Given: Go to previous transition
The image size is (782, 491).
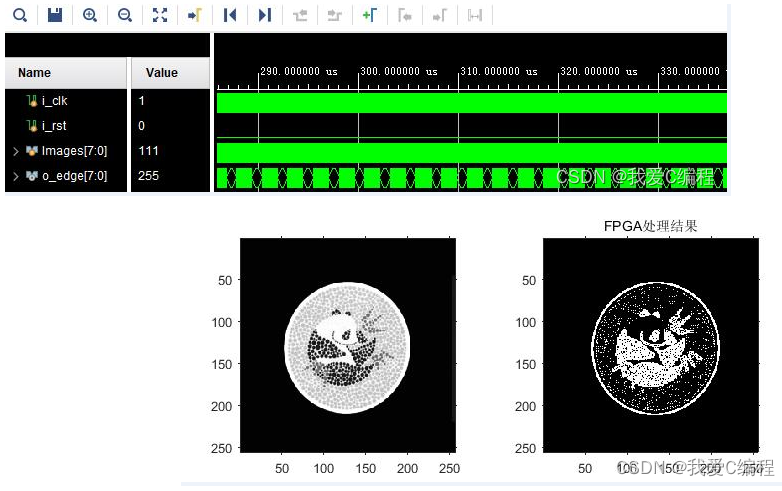Looking at the screenshot, I should click(x=300, y=15).
